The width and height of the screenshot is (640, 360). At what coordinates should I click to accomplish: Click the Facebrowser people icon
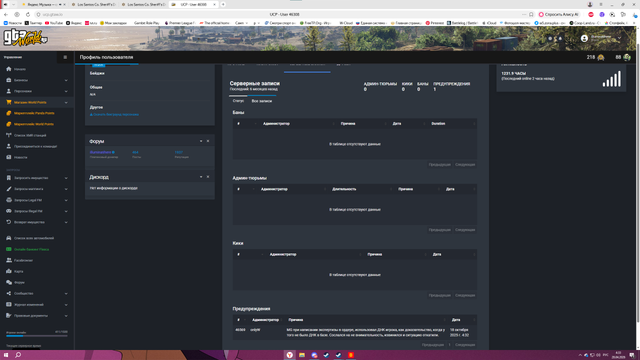[9, 260]
